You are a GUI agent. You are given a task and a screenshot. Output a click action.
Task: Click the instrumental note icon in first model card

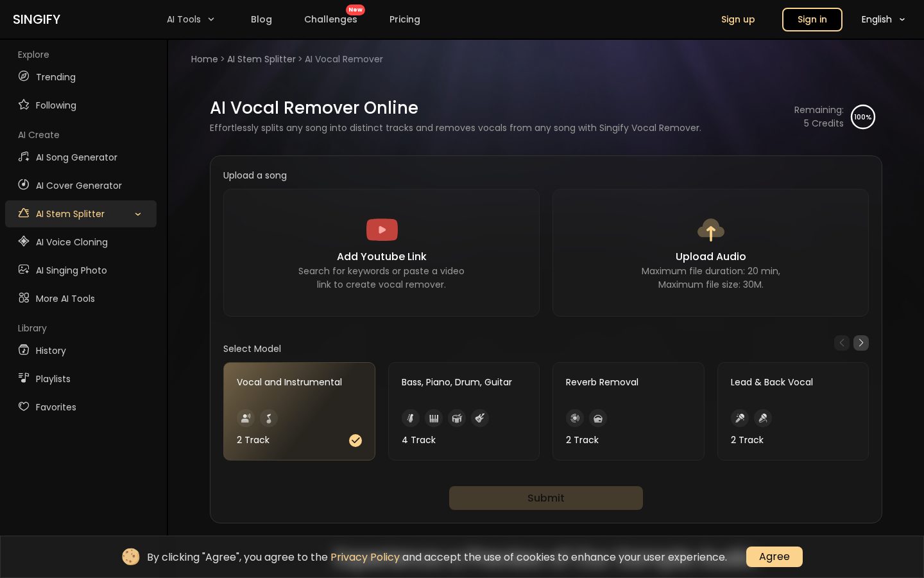[x=269, y=418]
